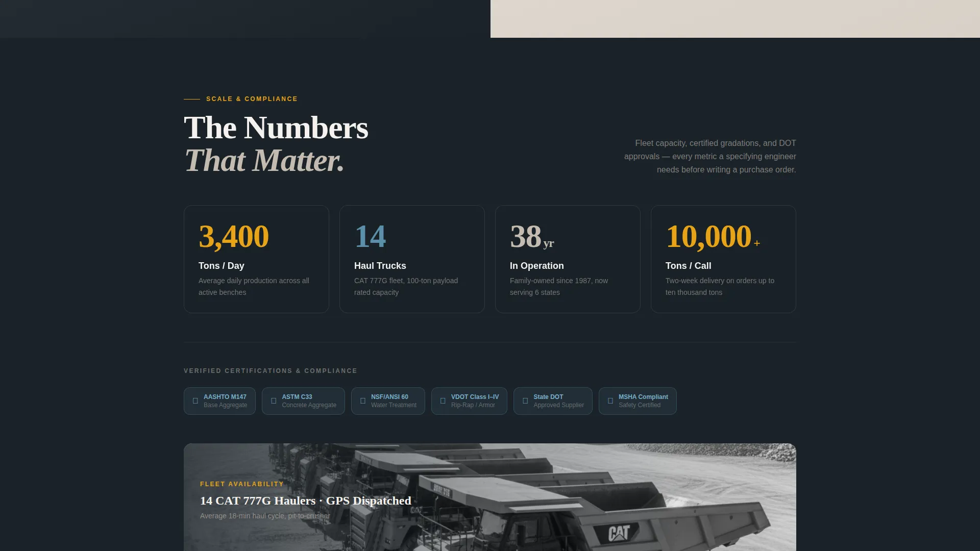
Task: Click the 'Average daily production' description
Action: tap(254, 287)
